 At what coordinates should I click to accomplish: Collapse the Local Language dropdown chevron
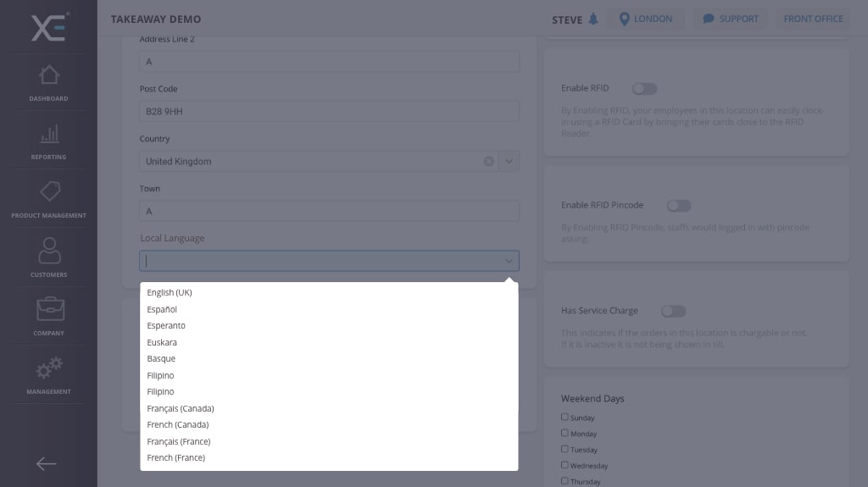[x=509, y=261]
